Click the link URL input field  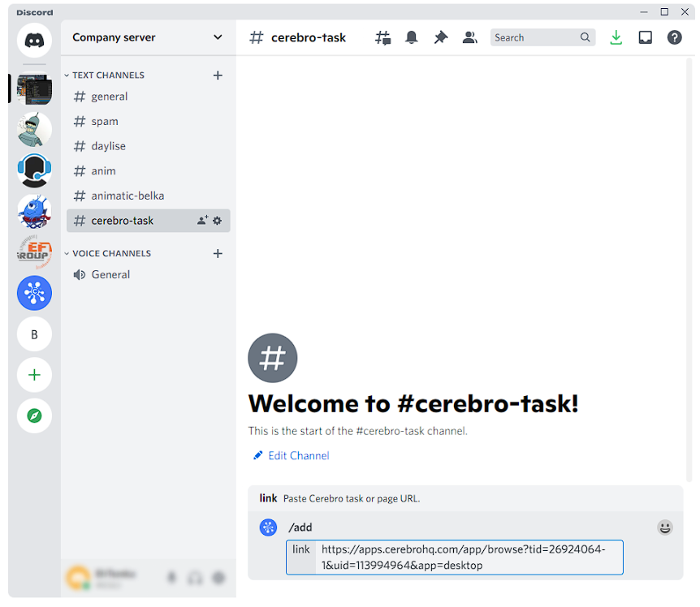pyautogui.click(x=455, y=557)
